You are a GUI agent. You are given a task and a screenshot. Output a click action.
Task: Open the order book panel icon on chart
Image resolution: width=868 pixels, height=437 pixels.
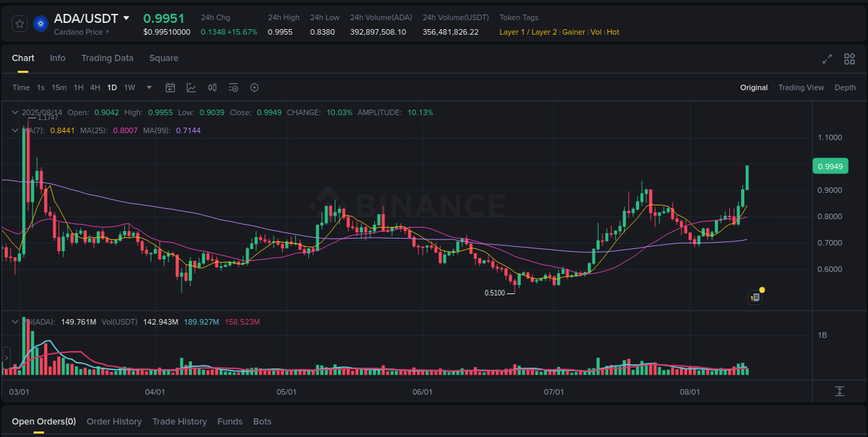coord(755,297)
